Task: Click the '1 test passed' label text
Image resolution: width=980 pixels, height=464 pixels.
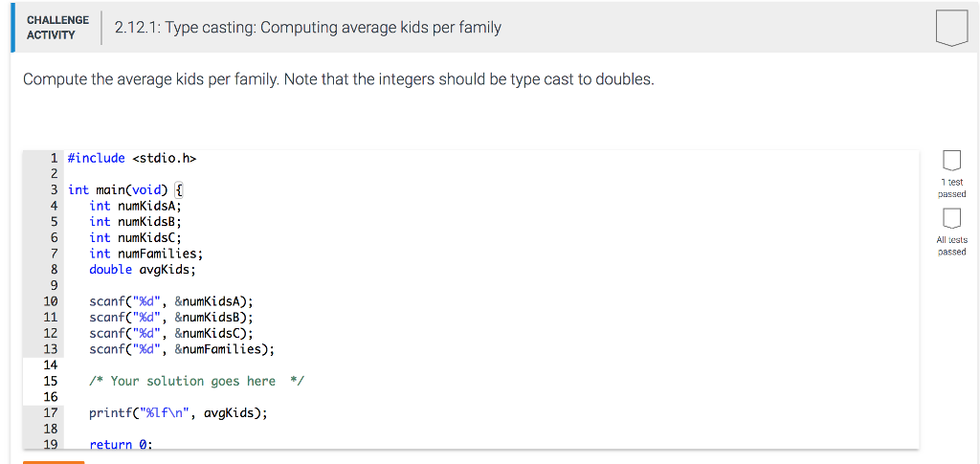Action: click(x=951, y=188)
